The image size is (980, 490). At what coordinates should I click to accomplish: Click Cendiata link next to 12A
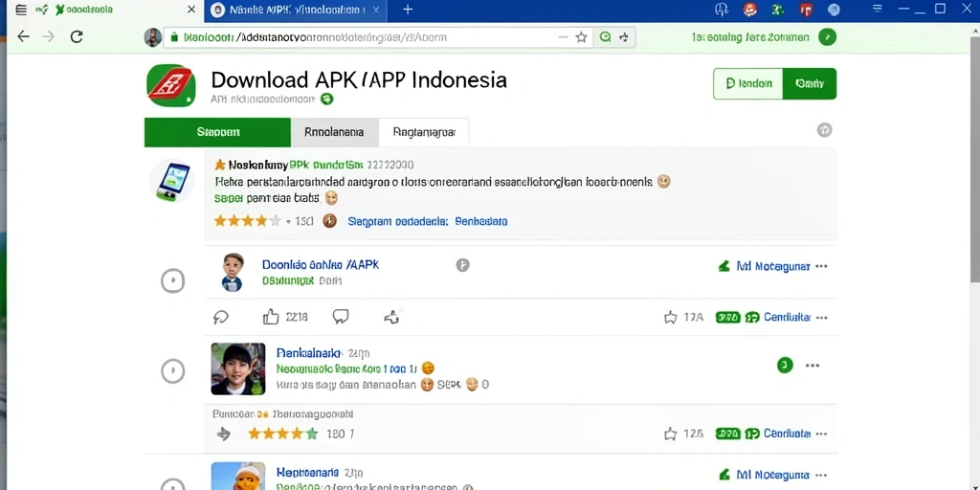click(787, 318)
